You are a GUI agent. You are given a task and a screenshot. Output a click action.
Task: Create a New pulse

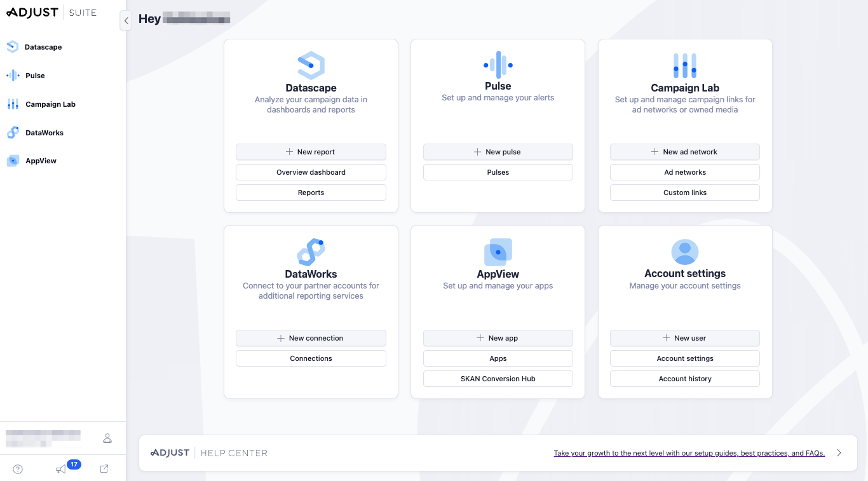coord(498,152)
